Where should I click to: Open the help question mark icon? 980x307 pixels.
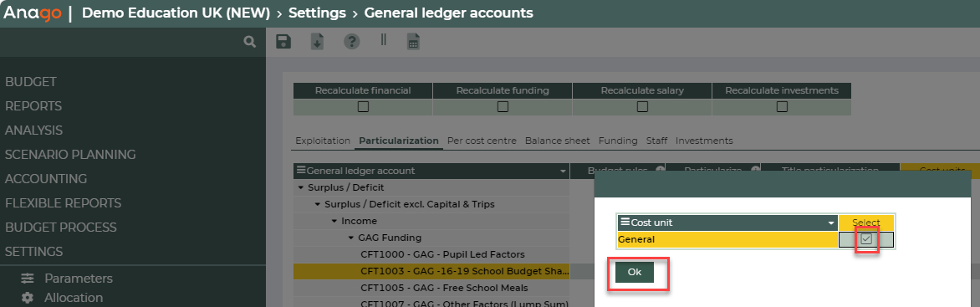point(352,42)
